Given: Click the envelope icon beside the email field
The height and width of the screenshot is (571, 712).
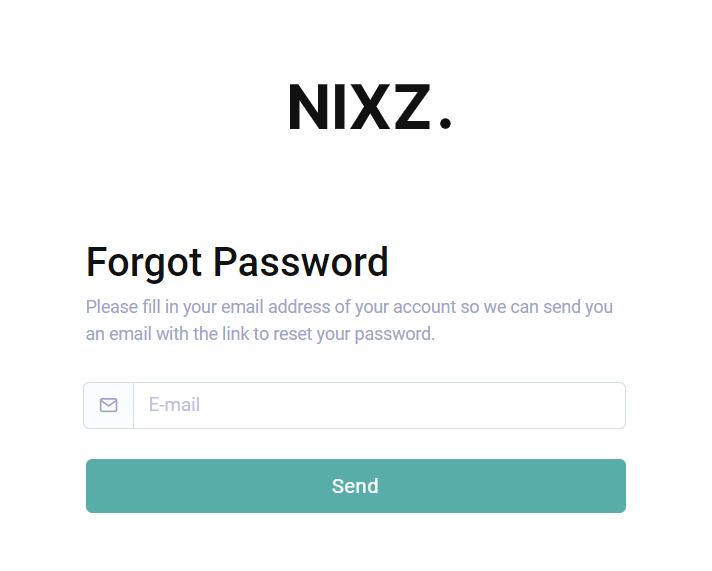Looking at the screenshot, I should 109,405.
